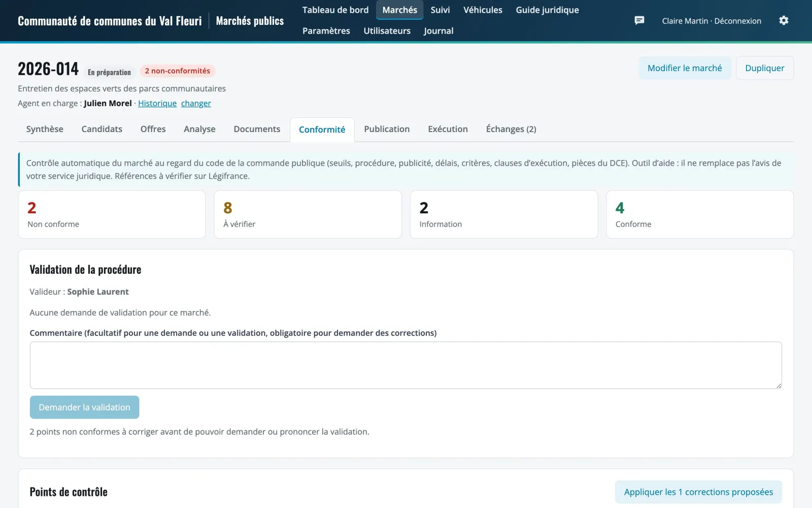Switch to the Candidats tab
Screen dimensions: 812x508
pos(102,129)
